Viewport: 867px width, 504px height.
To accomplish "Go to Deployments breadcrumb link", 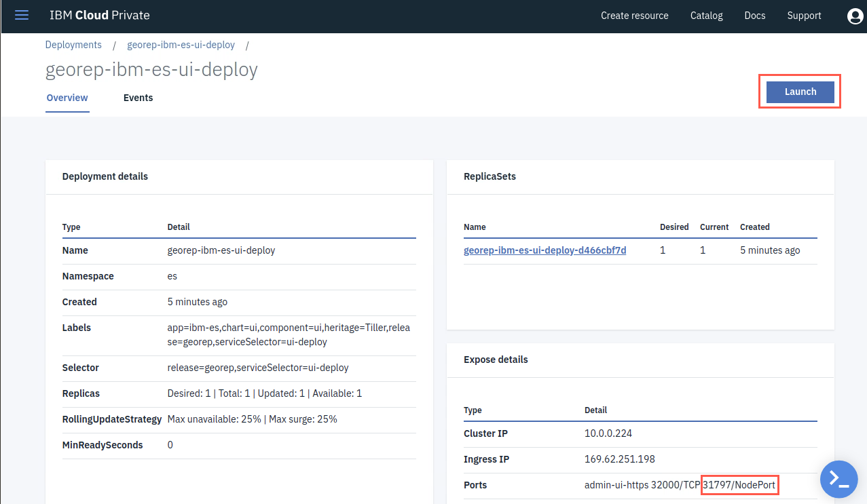I will [x=73, y=45].
